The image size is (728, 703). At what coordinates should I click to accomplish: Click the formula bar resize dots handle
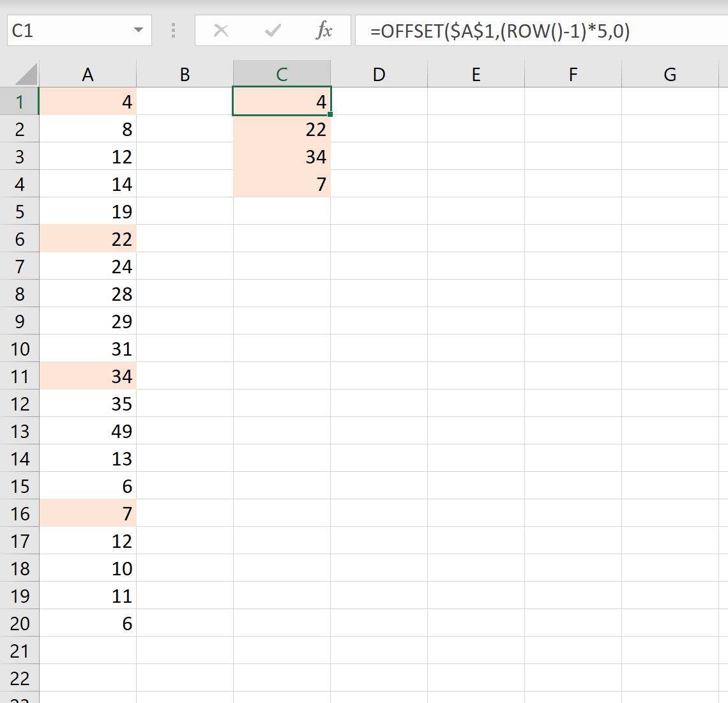point(173,31)
